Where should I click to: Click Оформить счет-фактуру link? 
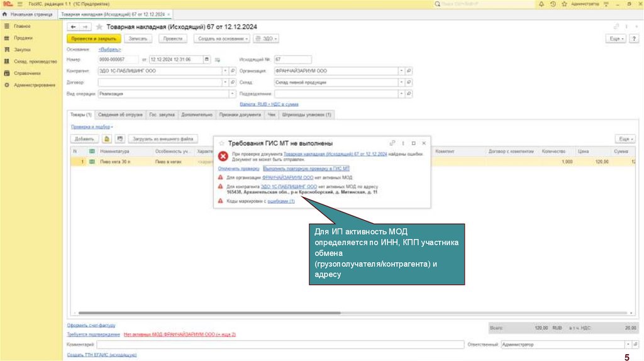[x=91, y=325]
